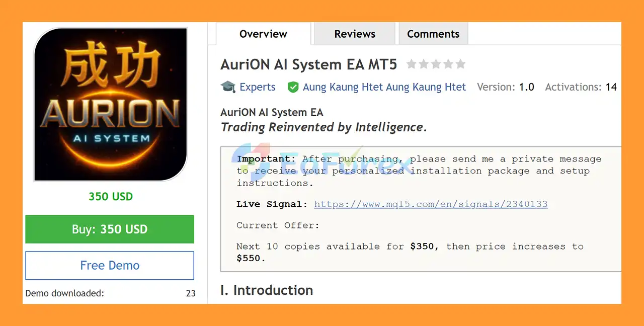
Task: Click the green verified shield icon
Action: click(293, 87)
